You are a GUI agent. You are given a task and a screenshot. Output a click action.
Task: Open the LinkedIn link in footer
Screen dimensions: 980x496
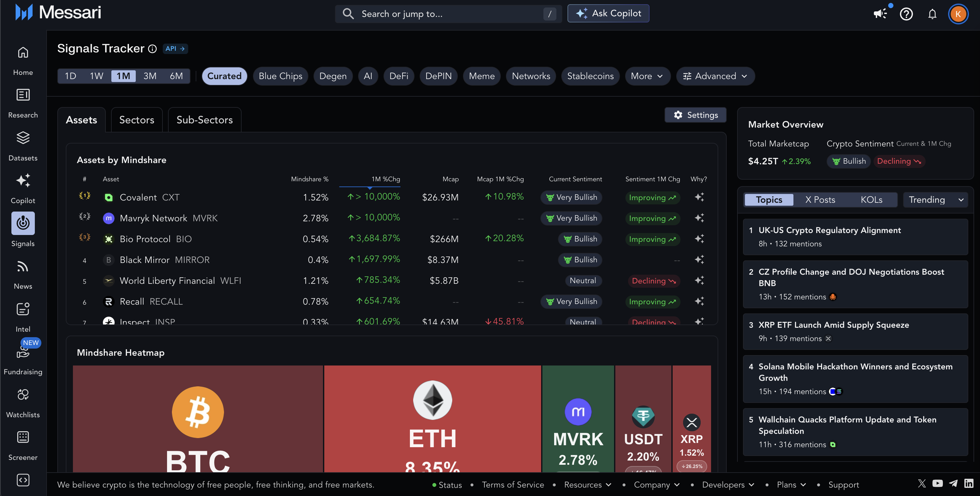tap(969, 483)
